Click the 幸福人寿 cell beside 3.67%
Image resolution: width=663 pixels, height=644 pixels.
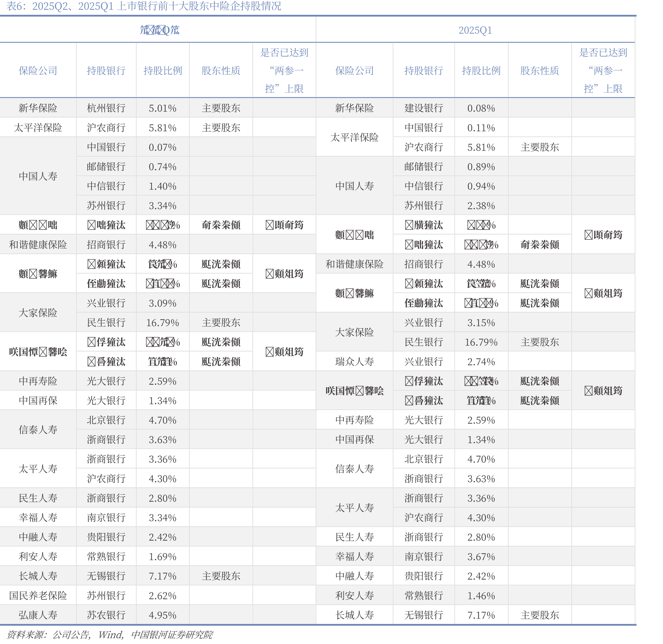tap(355, 557)
